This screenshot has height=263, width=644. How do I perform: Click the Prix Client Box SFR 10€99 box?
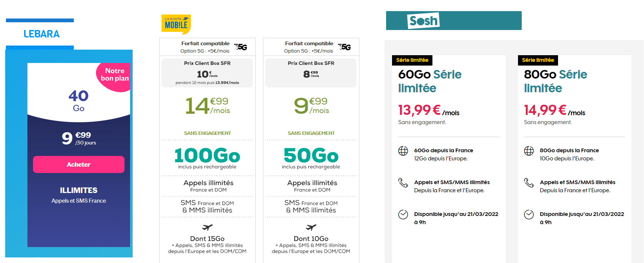(207, 73)
